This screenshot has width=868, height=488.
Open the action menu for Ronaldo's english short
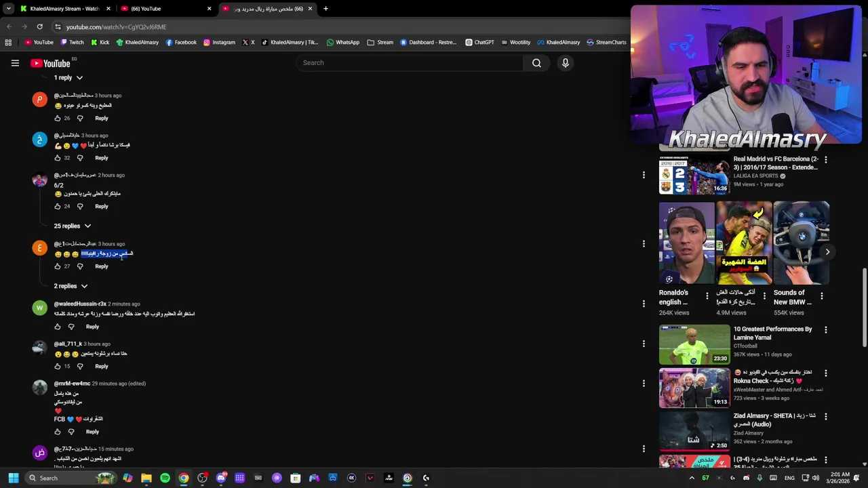click(707, 296)
